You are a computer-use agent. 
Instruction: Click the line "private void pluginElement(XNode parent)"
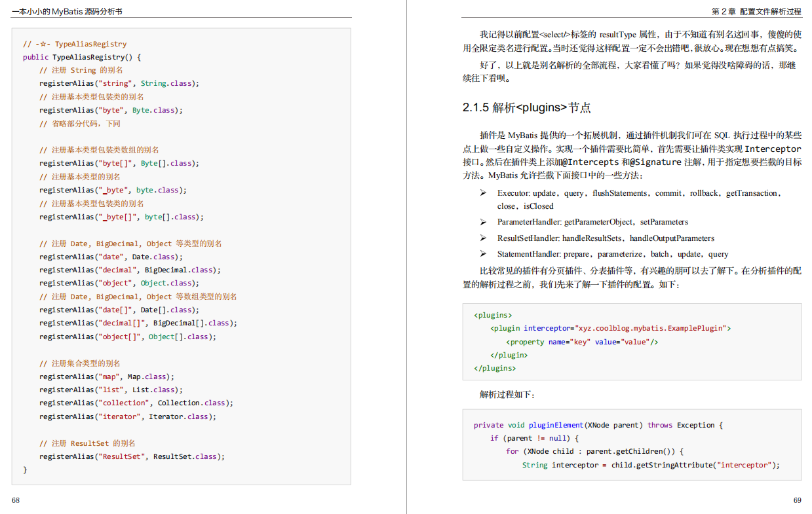pos(598,425)
